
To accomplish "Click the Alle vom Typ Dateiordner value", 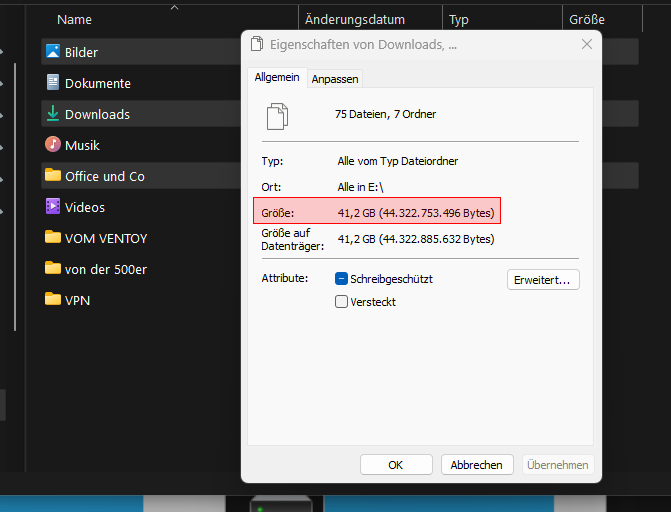I will [398, 161].
